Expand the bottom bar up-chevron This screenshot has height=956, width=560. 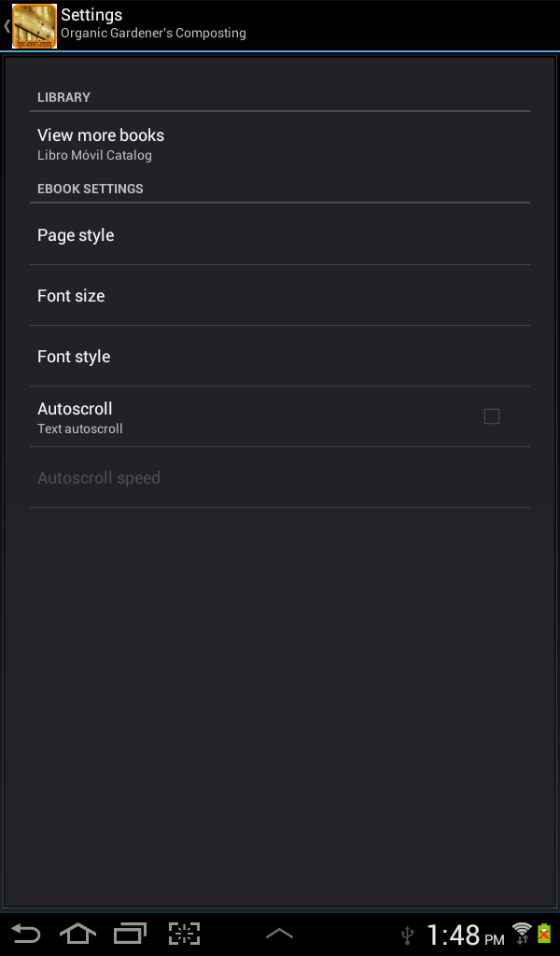279,934
